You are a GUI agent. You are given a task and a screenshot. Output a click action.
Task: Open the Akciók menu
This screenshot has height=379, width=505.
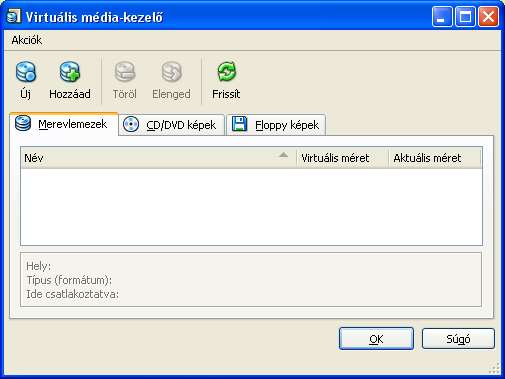27,40
